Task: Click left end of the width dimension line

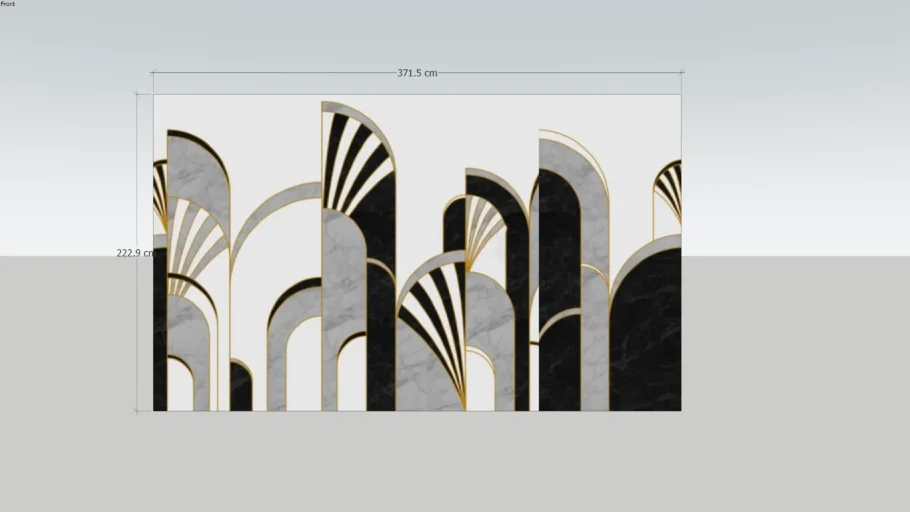Action: (x=153, y=72)
